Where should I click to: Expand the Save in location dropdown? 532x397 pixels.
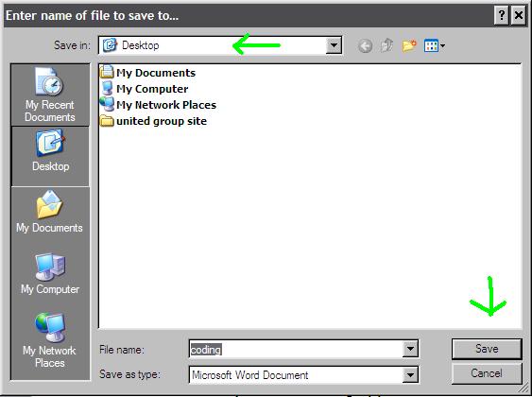pos(334,45)
